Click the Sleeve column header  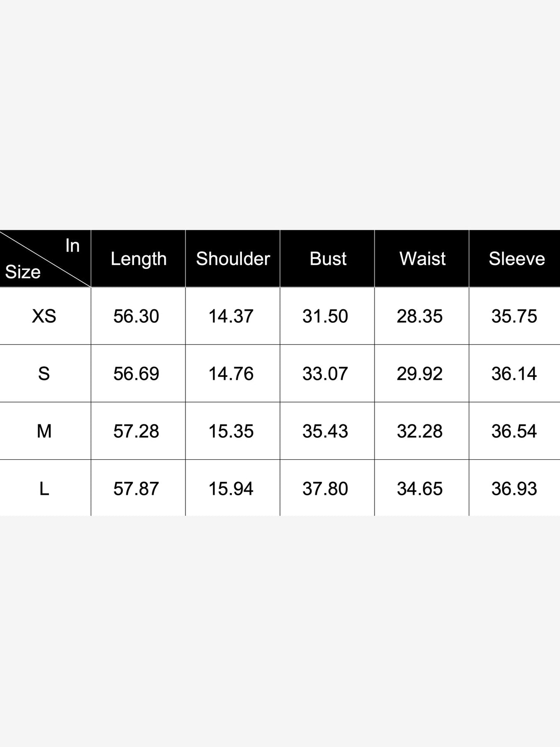516,259
